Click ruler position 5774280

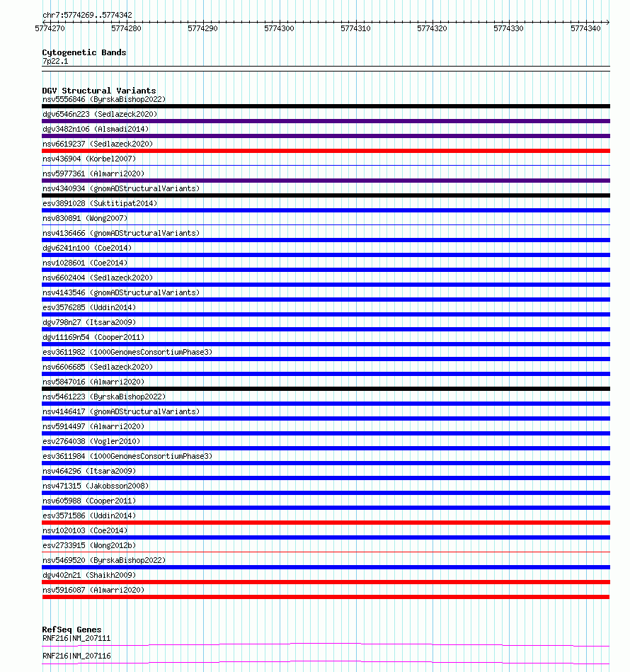126,28
